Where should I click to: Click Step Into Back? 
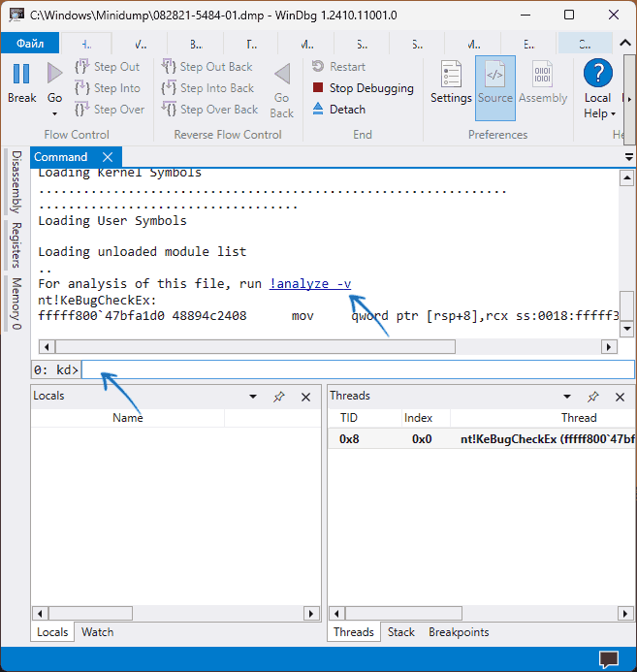point(207,88)
